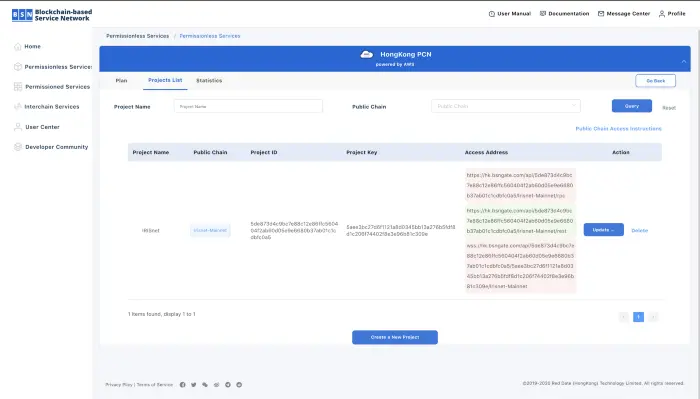This screenshot has height=399, width=700.
Task: Click the Action column header
Action: [621, 153]
